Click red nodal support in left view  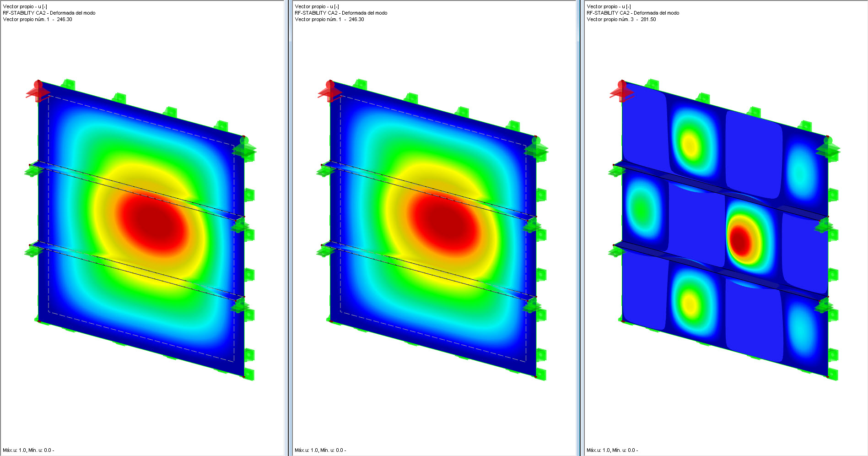click(x=38, y=91)
